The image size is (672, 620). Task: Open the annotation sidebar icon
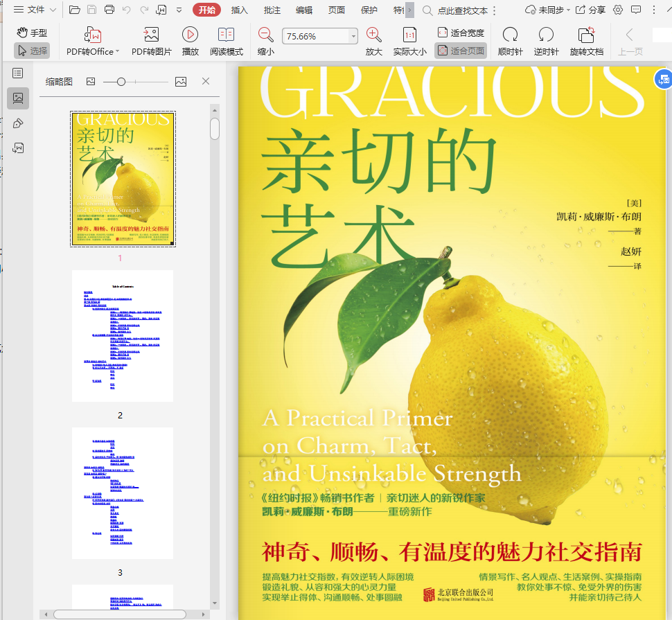click(18, 123)
